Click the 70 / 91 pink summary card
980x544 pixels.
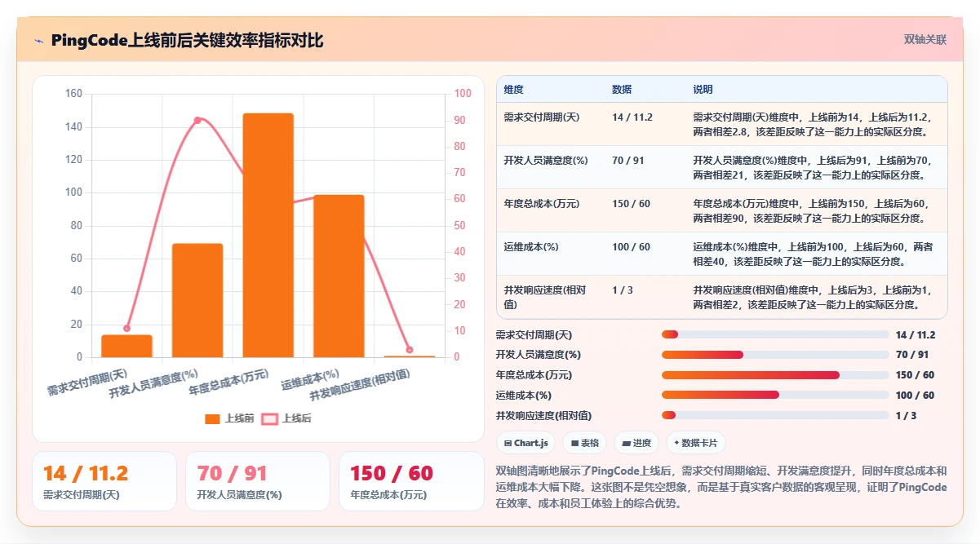[258, 481]
